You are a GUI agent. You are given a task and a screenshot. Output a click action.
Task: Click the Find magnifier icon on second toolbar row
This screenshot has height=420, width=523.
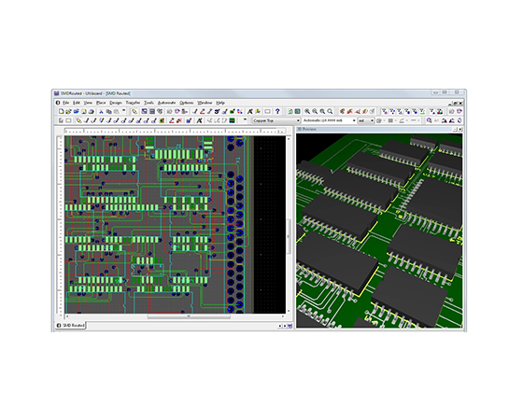(x=430, y=120)
